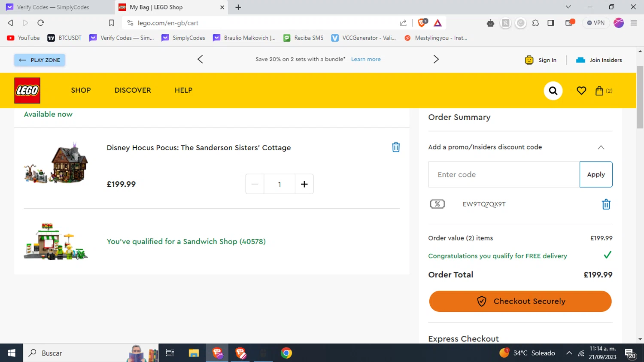Open the Sanderson Sisters' Cottage thumbnail
This screenshot has height=362, width=644.
(x=56, y=163)
